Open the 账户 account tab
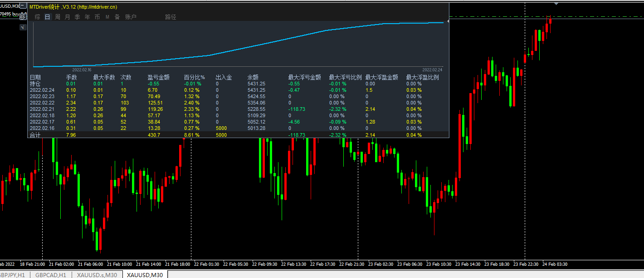This screenshot has height=278, width=644. click(x=131, y=17)
